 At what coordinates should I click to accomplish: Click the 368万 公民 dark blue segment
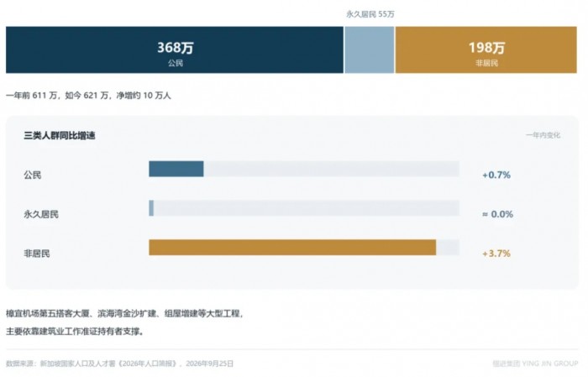(x=175, y=50)
